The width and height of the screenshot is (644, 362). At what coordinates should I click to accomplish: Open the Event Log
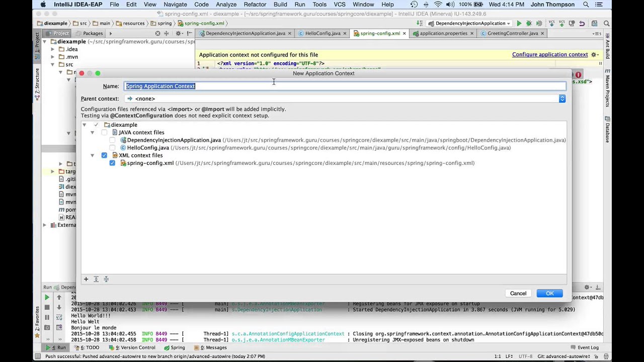(585, 347)
